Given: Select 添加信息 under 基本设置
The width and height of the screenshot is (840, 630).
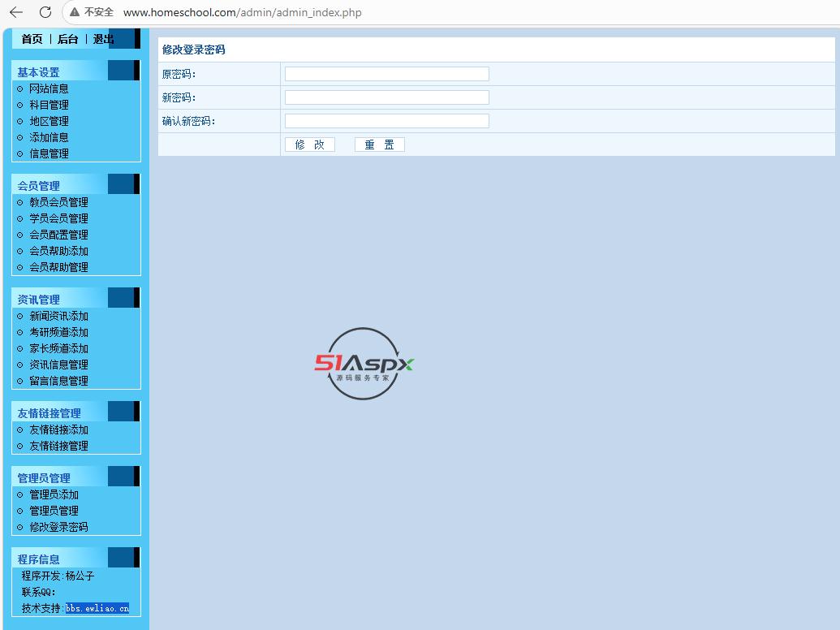Looking at the screenshot, I should 49,138.
